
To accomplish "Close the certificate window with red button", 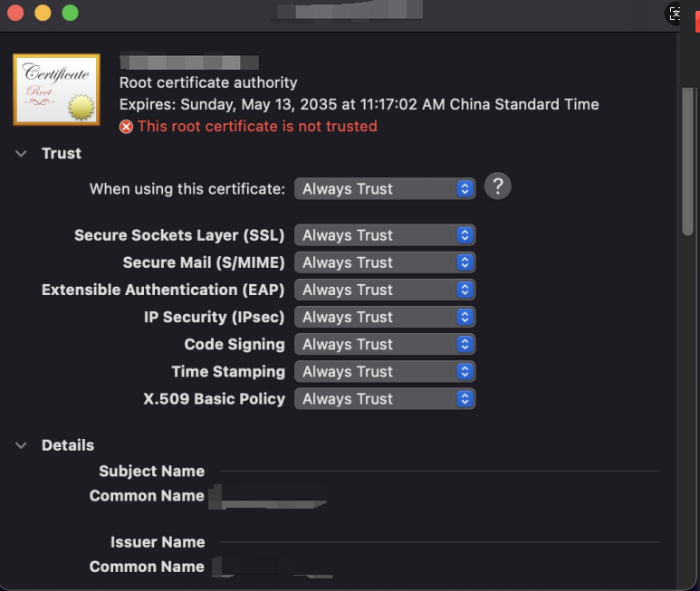I will (15, 13).
